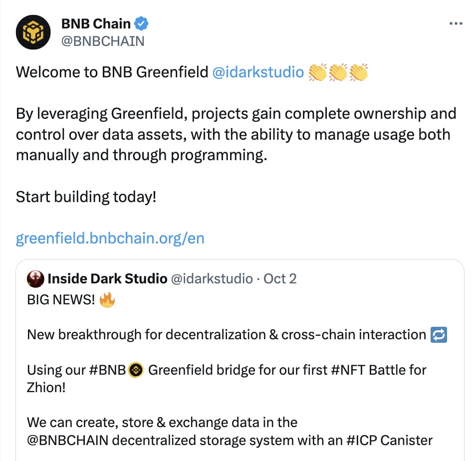
Task: Open the Oct 2 timestamp link
Action: coord(280,279)
